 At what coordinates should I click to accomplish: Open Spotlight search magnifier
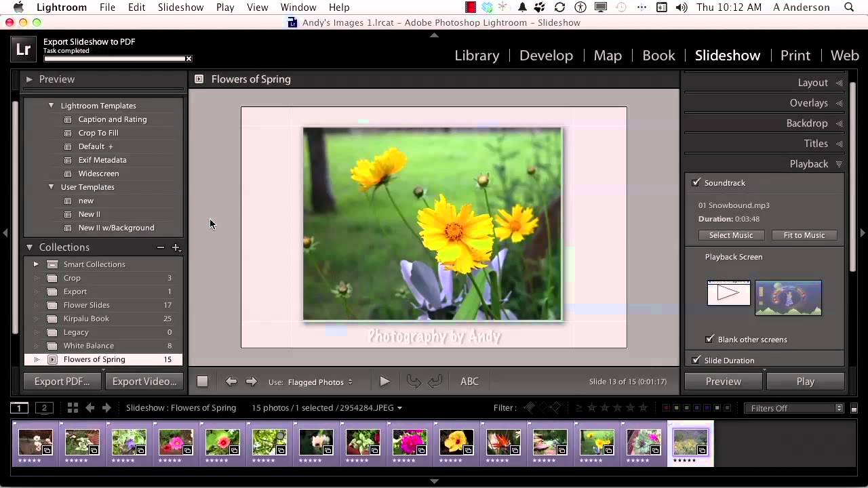[x=849, y=7]
